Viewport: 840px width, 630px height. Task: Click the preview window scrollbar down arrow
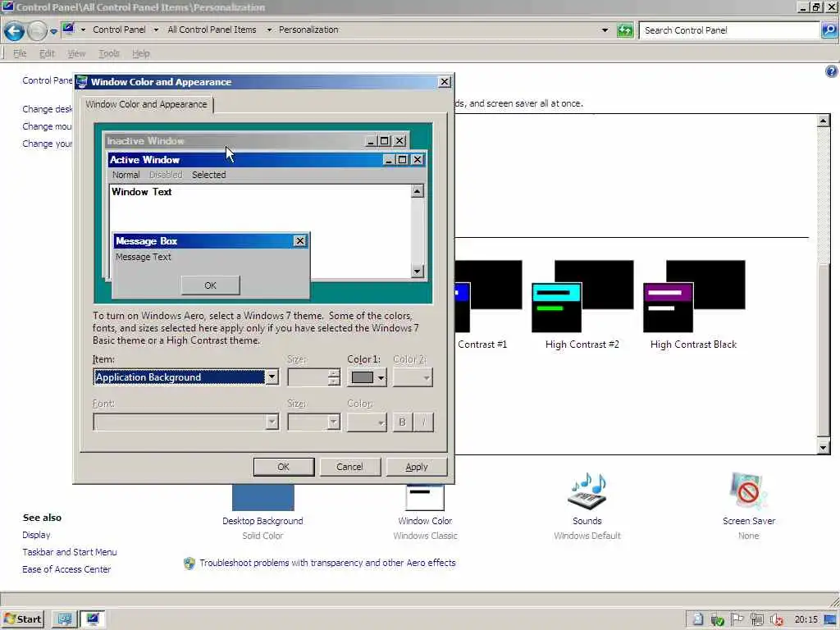(418, 271)
